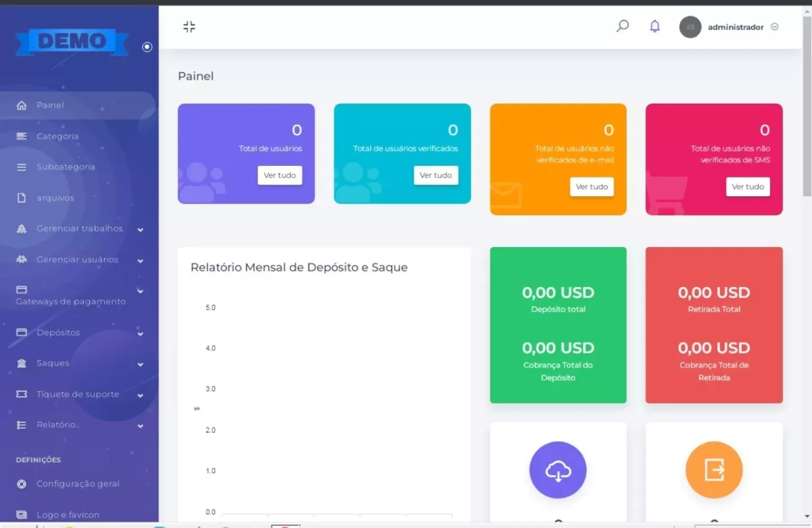
Task: Click the green Depósito total card
Action: click(x=558, y=325)
